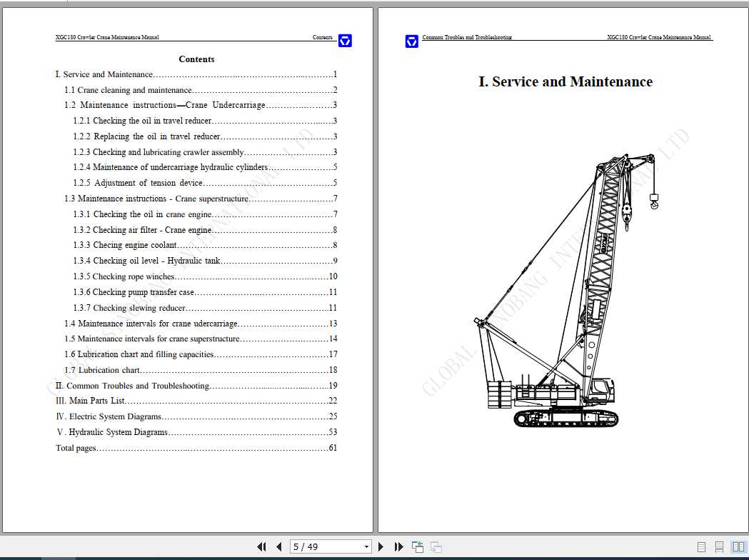Click '1.3.2 Checking air filter - Crane engine'

(205, 230)
